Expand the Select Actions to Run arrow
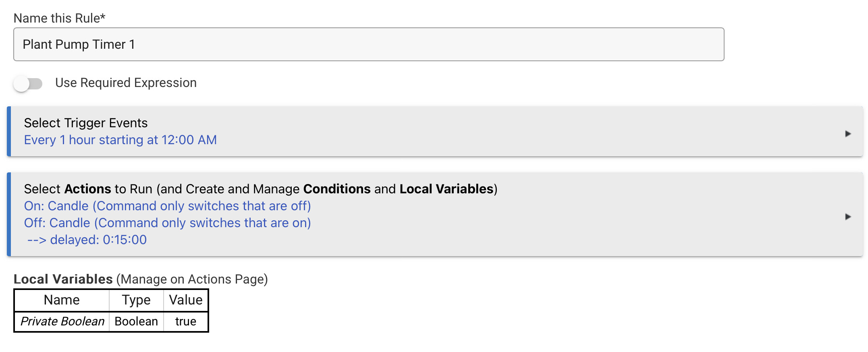This screenshot has height=352, width=868. [848, 217]
